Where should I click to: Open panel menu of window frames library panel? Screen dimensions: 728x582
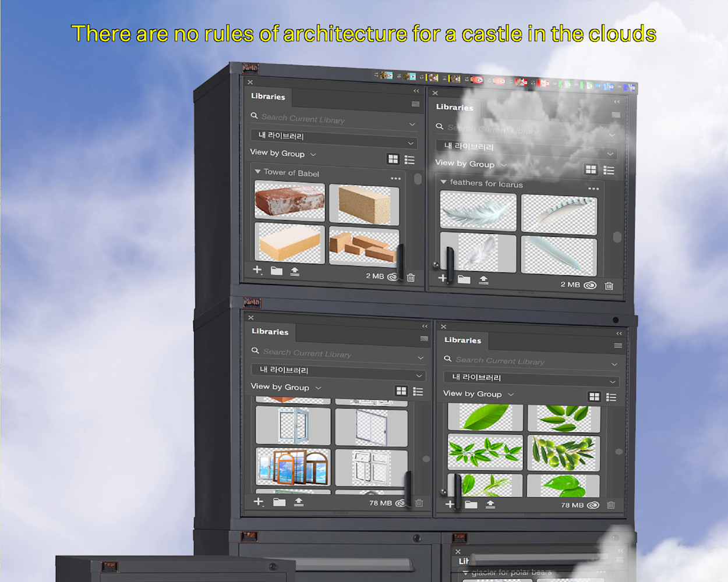424,339
